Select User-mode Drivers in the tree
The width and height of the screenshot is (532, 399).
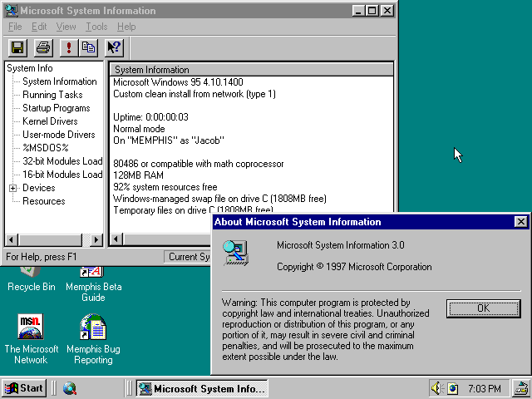click(x=59, y=135)
